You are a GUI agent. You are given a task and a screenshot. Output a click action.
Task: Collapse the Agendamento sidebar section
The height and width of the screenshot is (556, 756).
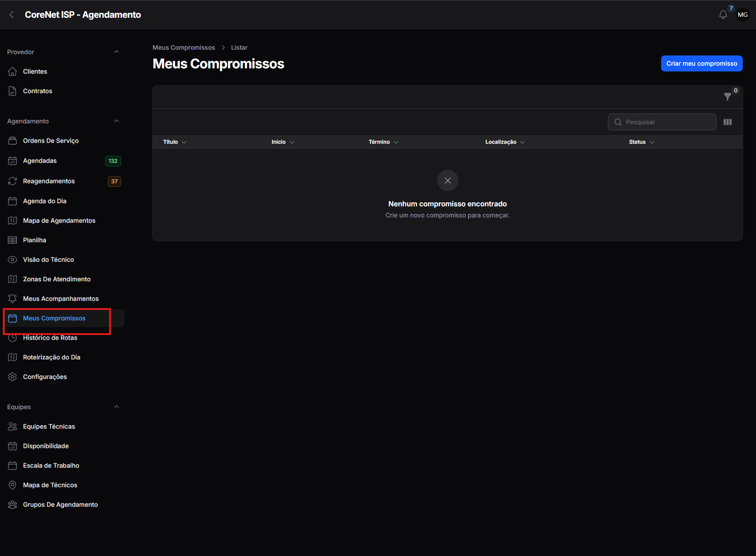117,121
